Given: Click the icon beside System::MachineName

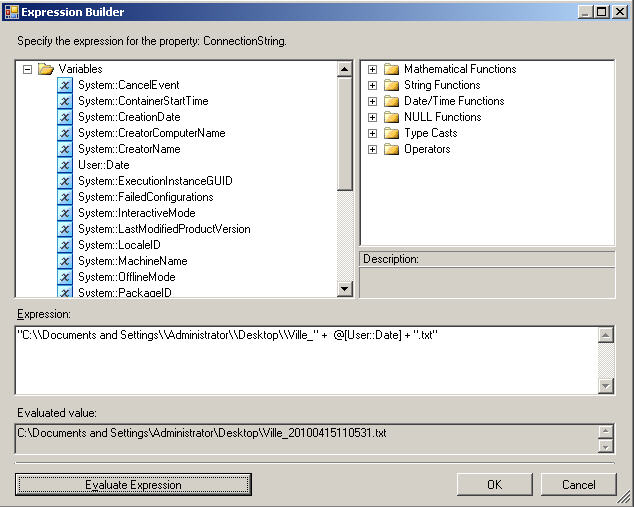Looking at the screenshot, I should pyautogui.click(x=65, y=261).
